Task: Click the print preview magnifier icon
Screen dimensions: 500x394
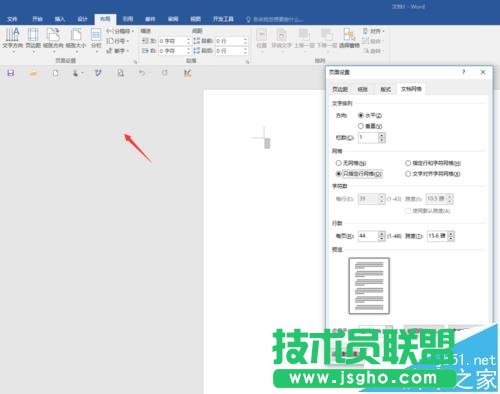Action: click(121, 73)
